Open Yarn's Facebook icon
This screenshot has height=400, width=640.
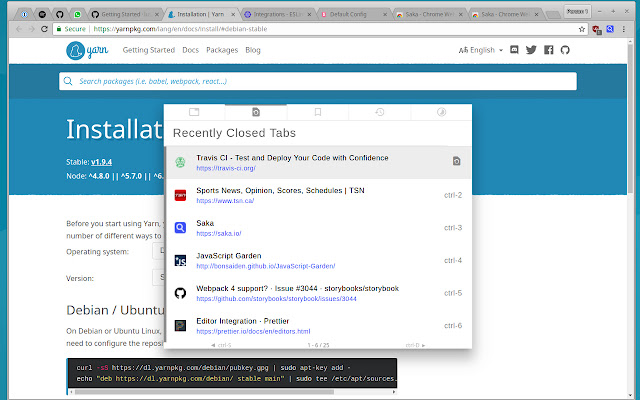549,50
